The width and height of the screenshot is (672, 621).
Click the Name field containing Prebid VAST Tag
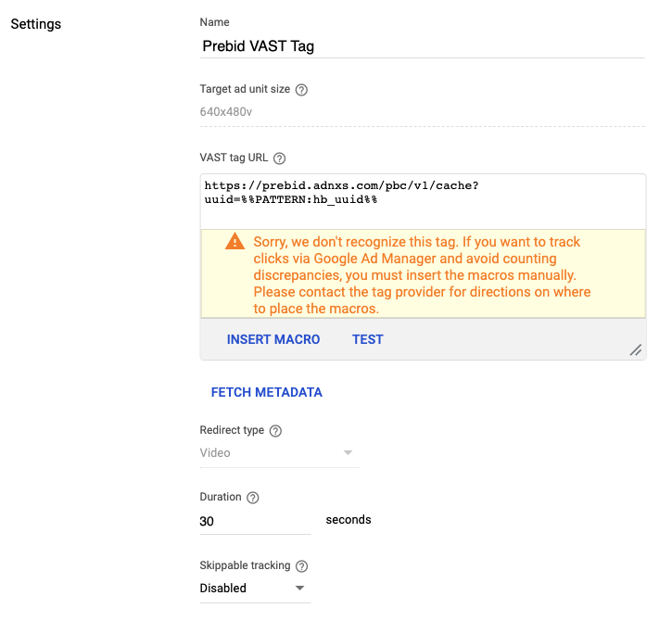pyautogui.click(x=422, y=45)
